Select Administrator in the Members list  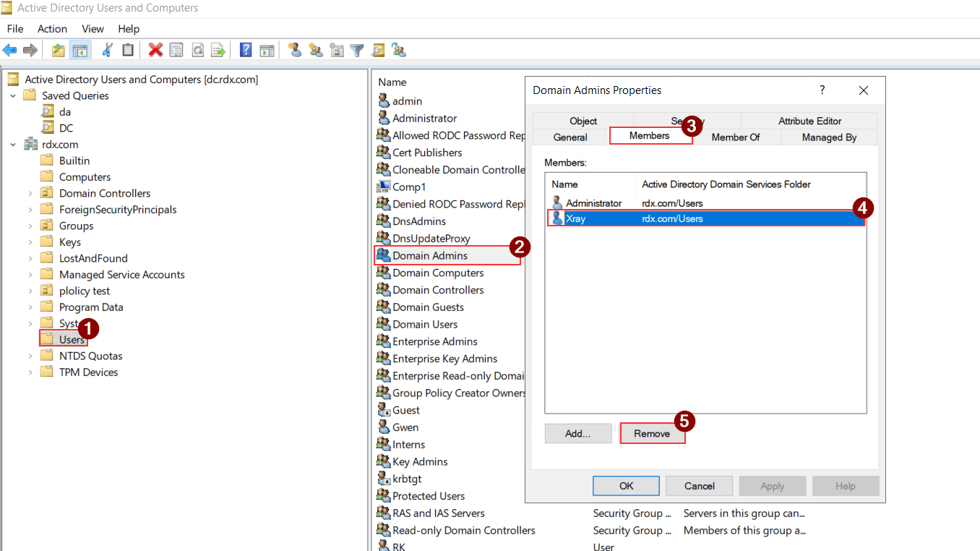tap(593, 203)
